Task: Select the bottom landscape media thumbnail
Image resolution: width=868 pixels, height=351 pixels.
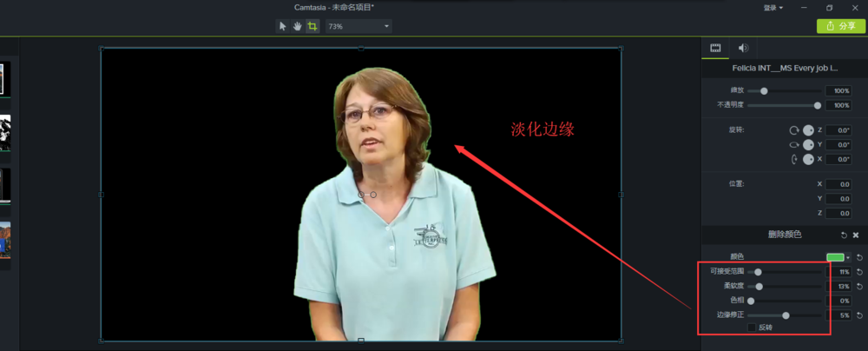Action: pyautogui.click(x=5, y=240)
